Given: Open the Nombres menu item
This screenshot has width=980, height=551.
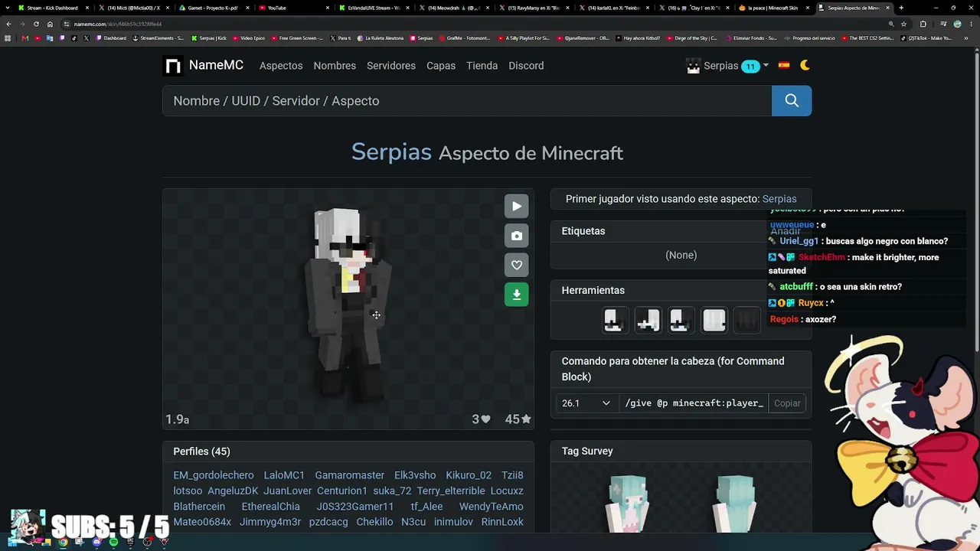Looking at the screenshot, I should coord(335,66).
